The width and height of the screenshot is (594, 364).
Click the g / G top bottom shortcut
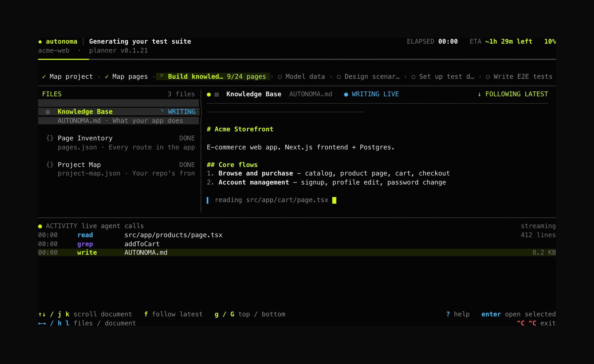click(x=250, y=314)
